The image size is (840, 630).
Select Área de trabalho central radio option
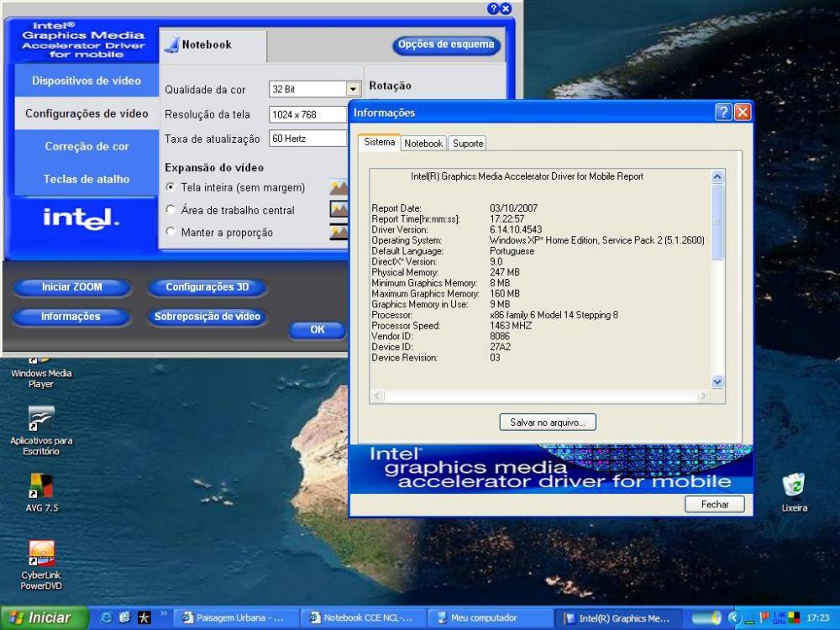(x=171, y=210)
